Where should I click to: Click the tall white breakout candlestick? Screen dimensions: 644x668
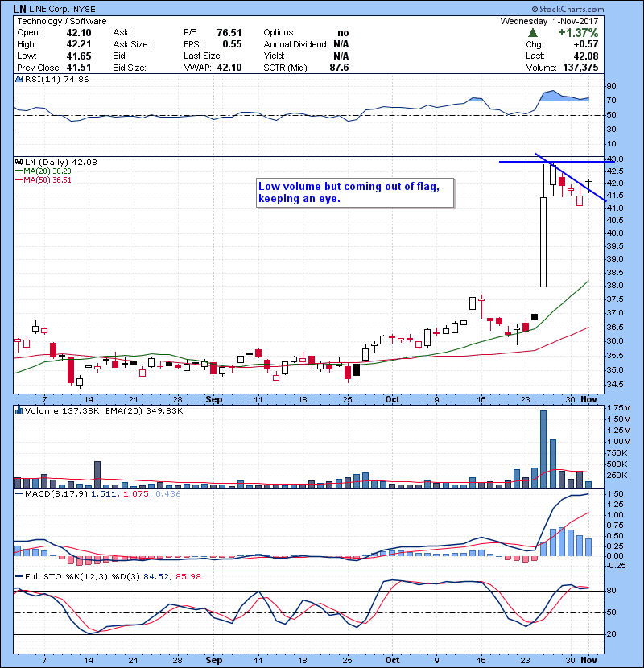543,241
